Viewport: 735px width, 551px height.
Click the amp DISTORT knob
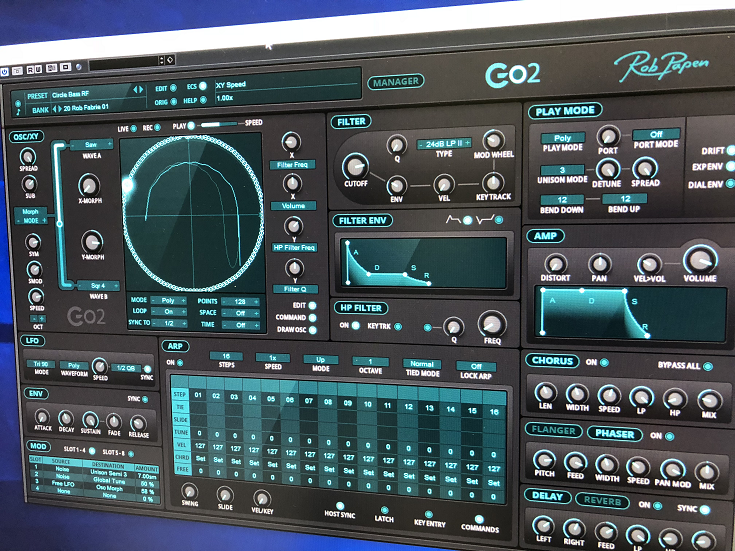click(x=555, y=264)
